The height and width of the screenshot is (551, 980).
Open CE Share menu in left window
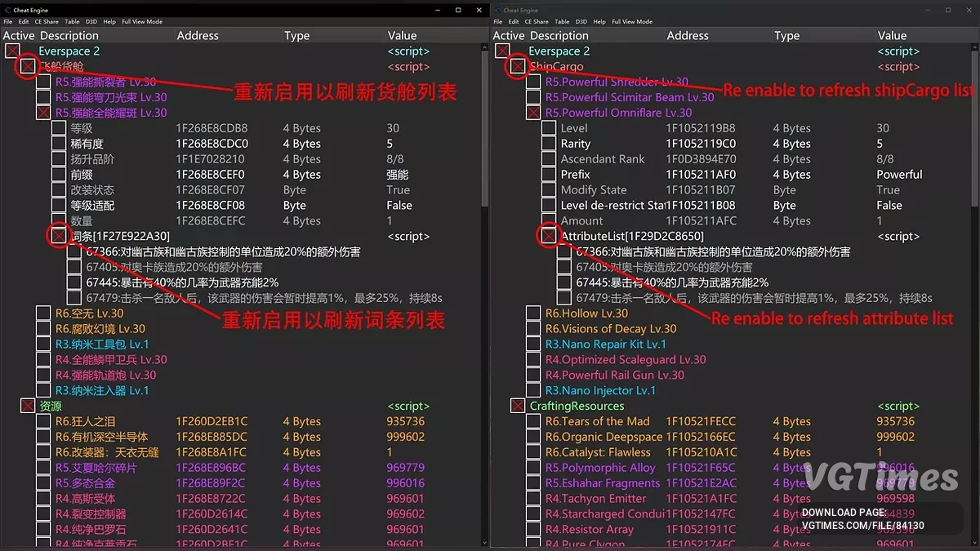click(x=46, y=22)
